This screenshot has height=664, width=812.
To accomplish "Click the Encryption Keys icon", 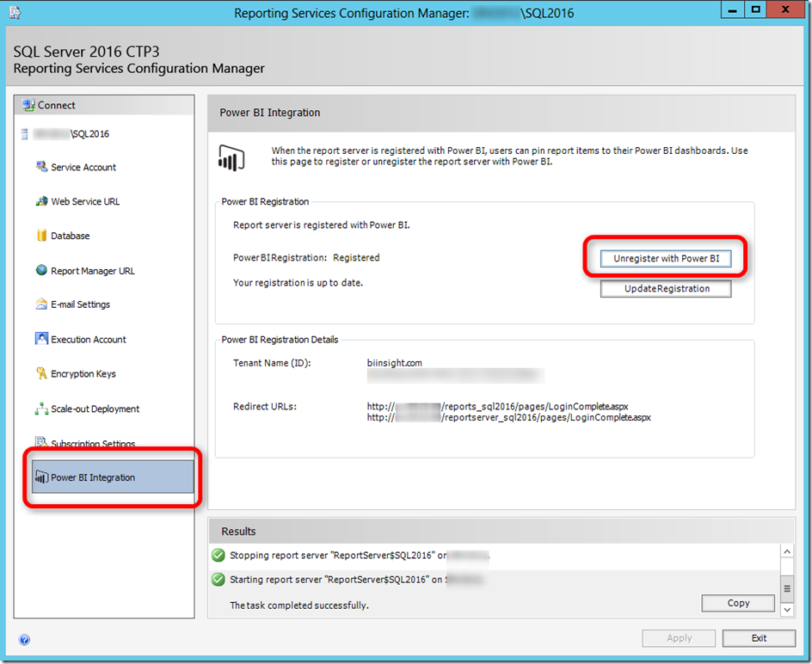I will coord(41,373).
